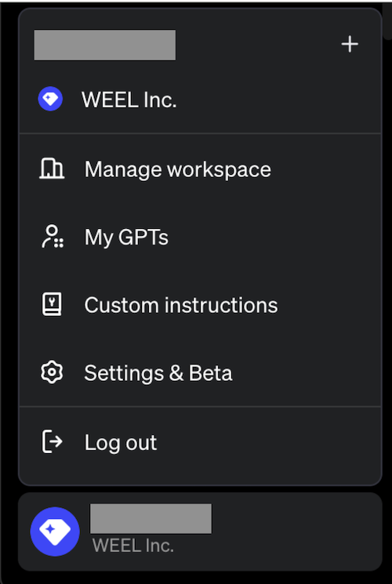Viewport: 392px width, 584px height.
Task: Choose Custom instructions in the menu
Action: [x=200, y=305]
